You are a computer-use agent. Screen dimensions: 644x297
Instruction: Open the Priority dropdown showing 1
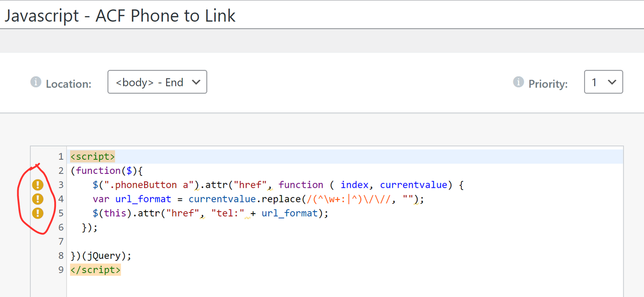point(603,82)
